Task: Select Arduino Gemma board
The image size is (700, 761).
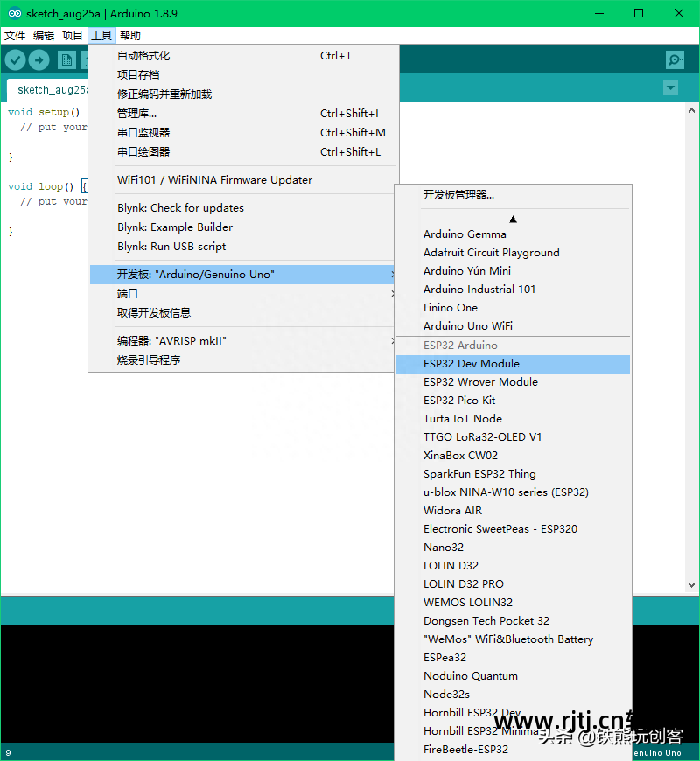Action: [x=513, y=234]
